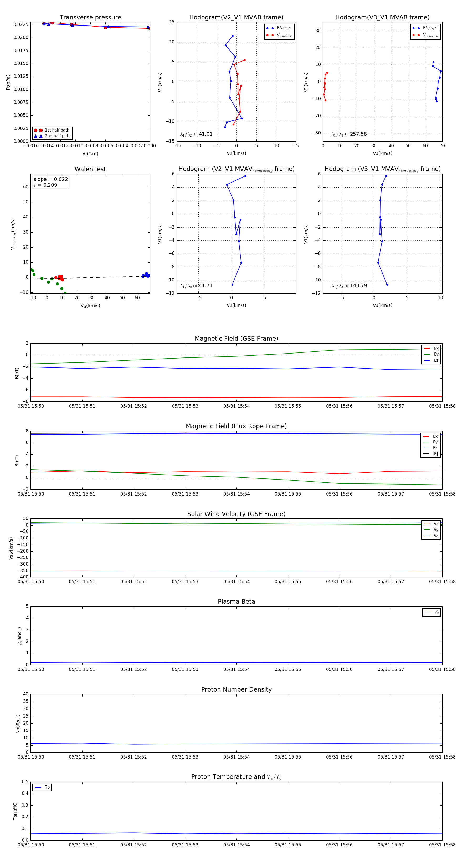Click the 'Vz' legend entry

[x=431, y=536]
